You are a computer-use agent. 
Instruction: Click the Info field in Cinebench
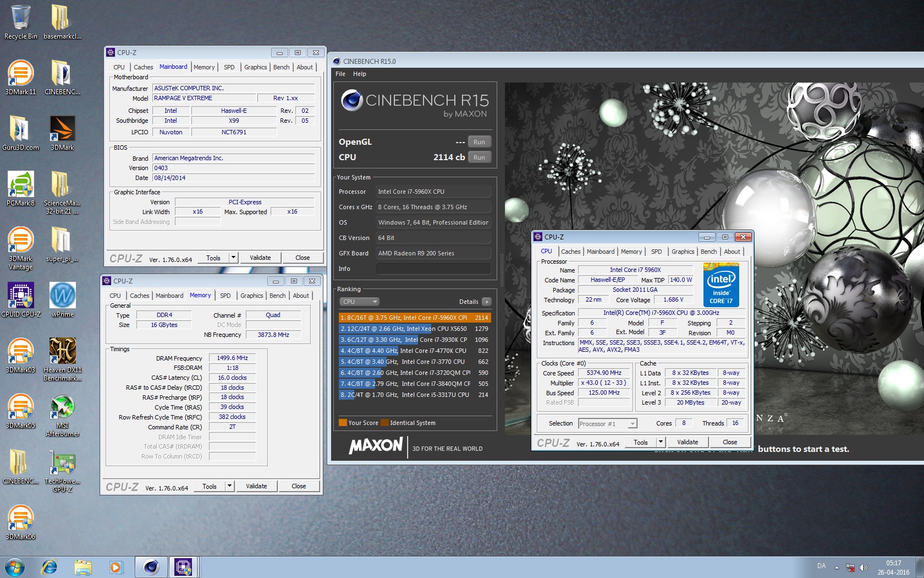click(x=433, y=269)
